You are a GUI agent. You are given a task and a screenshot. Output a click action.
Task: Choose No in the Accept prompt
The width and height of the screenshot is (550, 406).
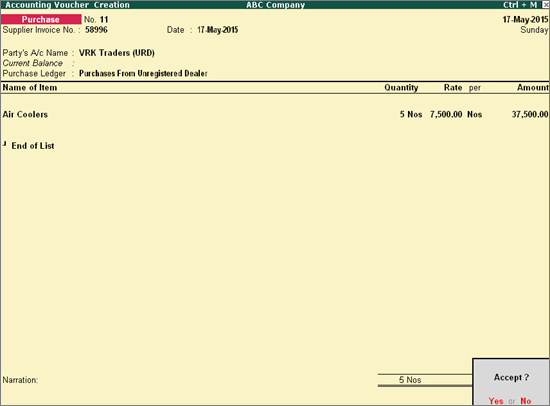[525, 401]
